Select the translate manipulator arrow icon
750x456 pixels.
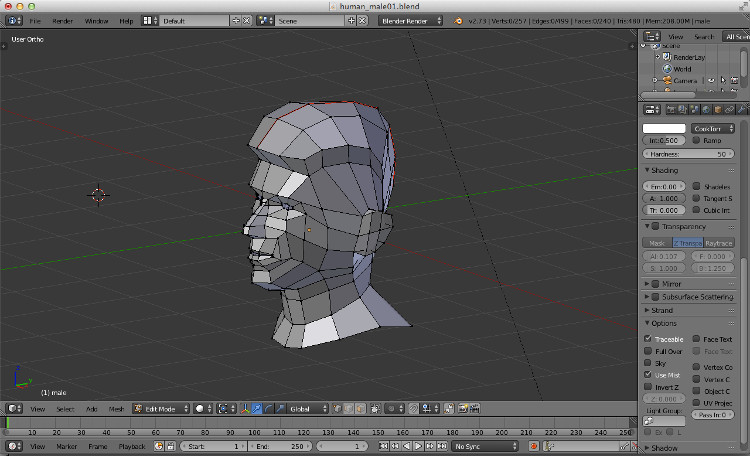[x=258, y=408]
